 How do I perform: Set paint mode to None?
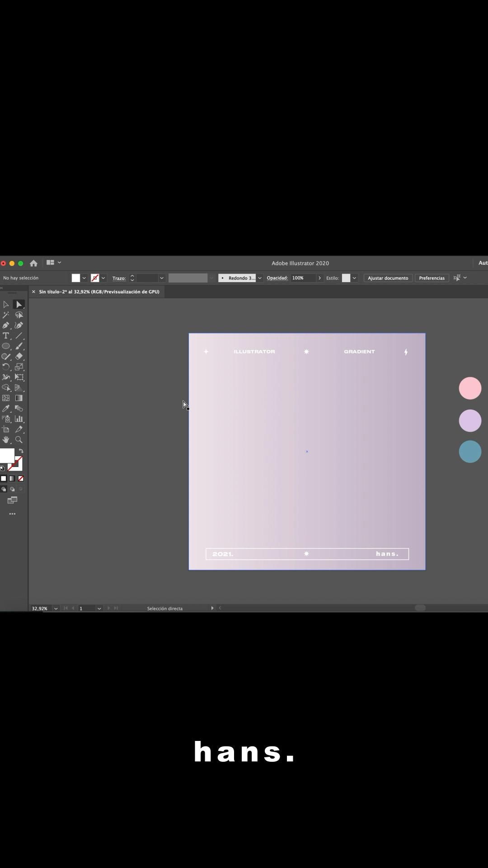pos(21,479)
